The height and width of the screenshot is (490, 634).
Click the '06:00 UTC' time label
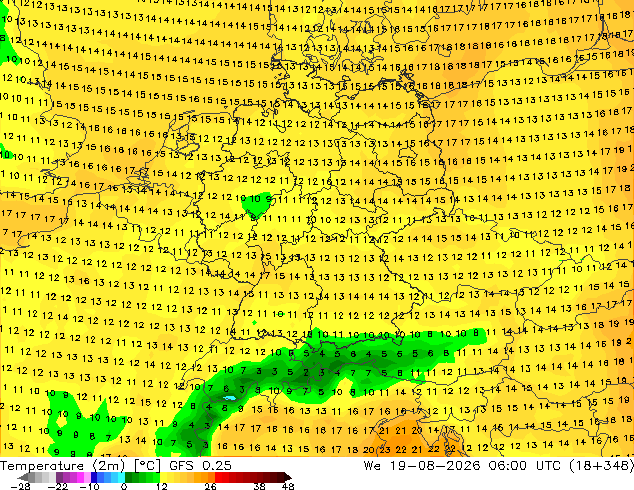click(525, 466)
